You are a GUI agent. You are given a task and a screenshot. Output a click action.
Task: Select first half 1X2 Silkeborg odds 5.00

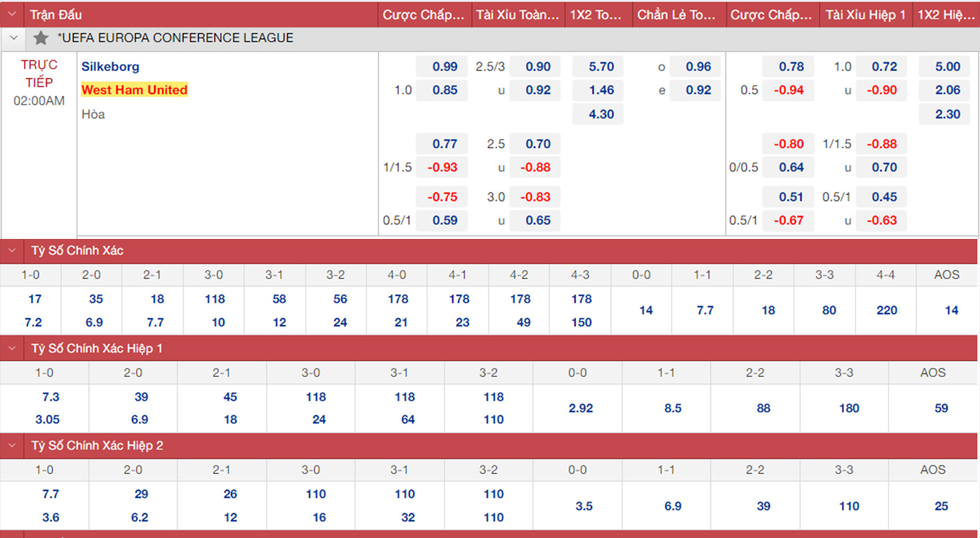tap(947, 67)
